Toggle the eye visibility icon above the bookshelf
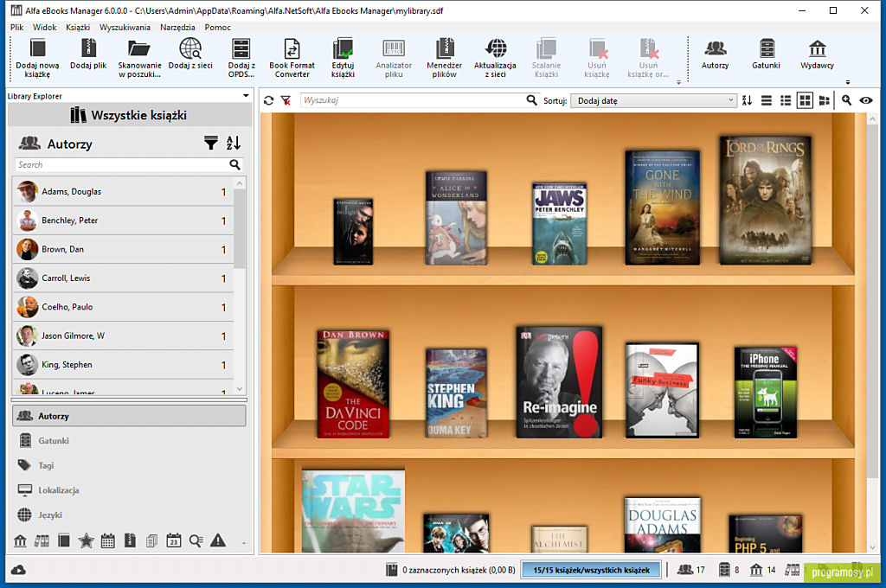Image resolution: width=886 pixels, height=588 pixels. click(865, 100)
